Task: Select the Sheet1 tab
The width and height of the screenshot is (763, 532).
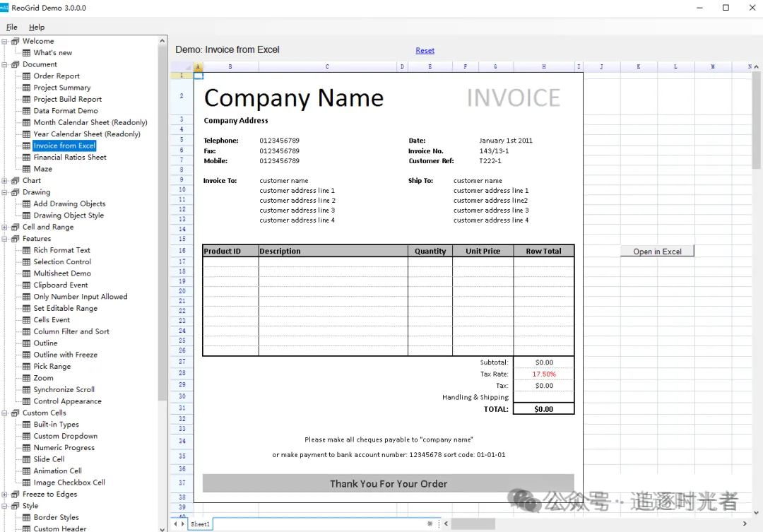Action: tap(200, 524)
